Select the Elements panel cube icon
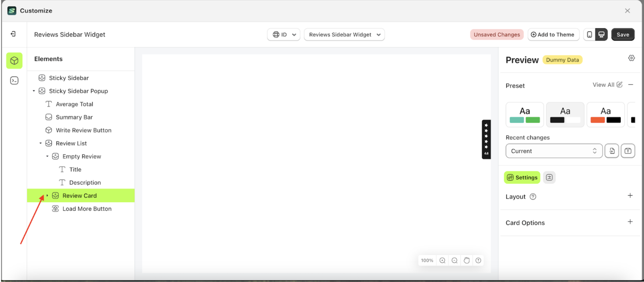 pos(14,60)
